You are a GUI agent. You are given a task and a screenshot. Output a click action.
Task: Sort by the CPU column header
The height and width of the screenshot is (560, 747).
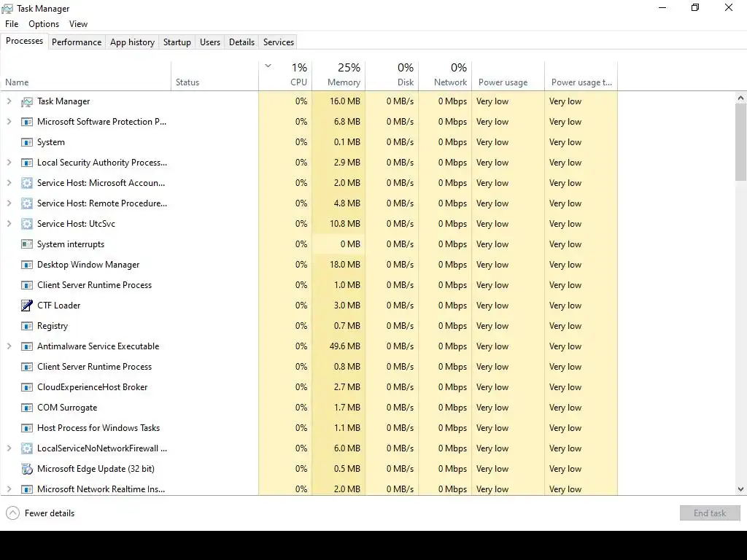click(285, 76)
